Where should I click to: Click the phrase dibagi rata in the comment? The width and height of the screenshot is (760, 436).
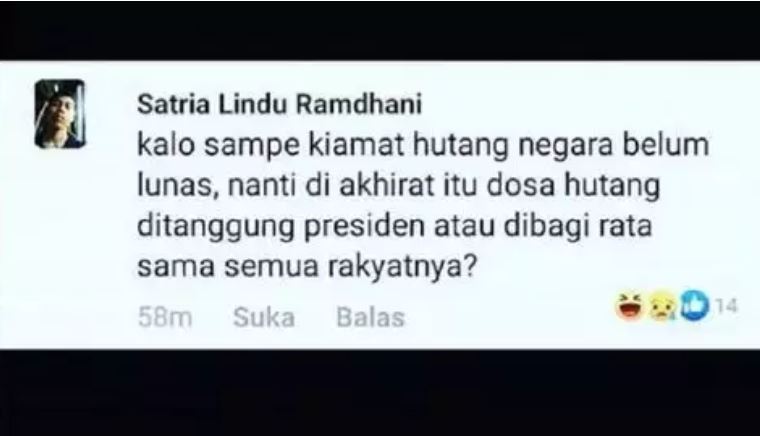tap(579, 227)
